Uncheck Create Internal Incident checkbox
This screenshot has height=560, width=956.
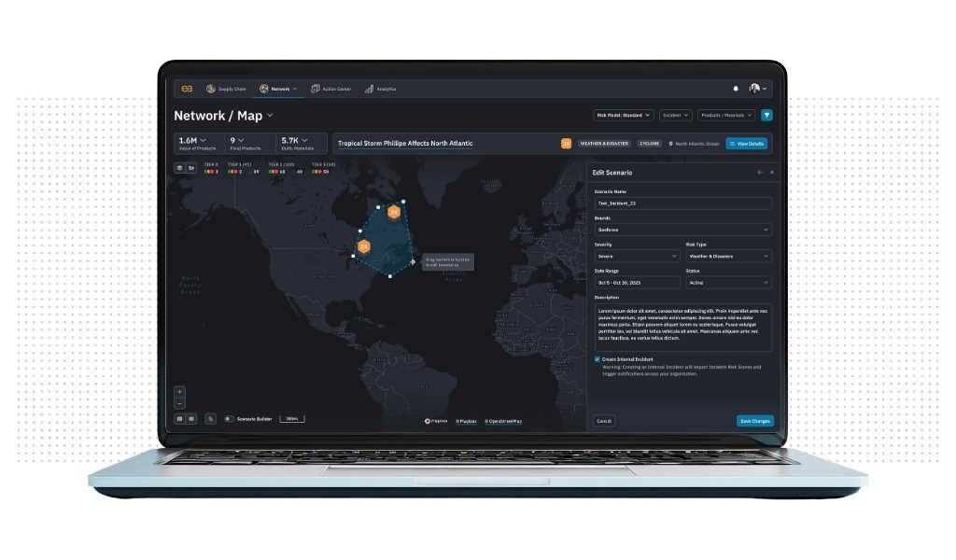(597, 358)
